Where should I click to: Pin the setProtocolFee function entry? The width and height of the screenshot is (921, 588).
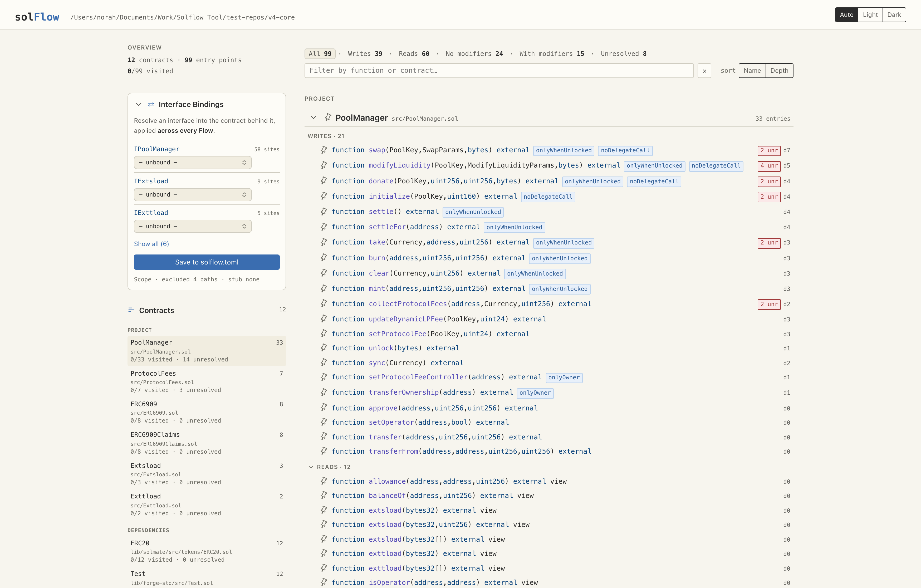click(x=324, y=334)
